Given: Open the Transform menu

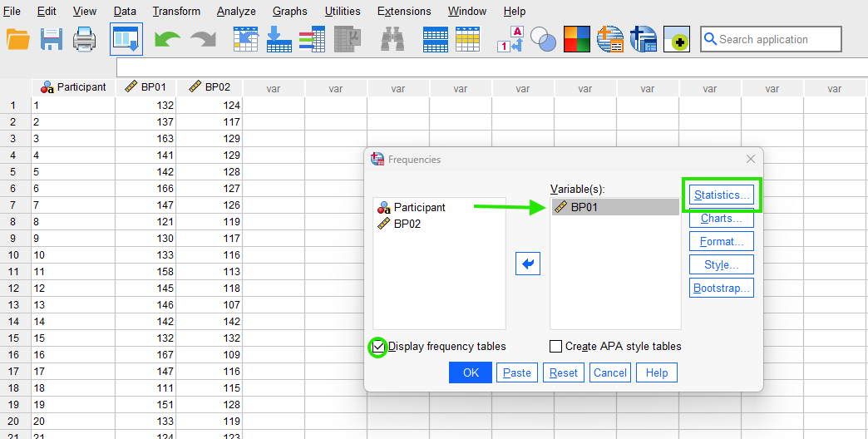Looking at the screenshot, I should coord(176,12).
